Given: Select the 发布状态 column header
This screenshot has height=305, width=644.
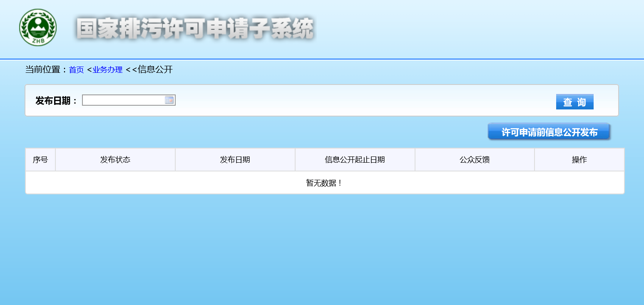Looking at the screenshot, I should pyautogui.click(x=115, y=160).
